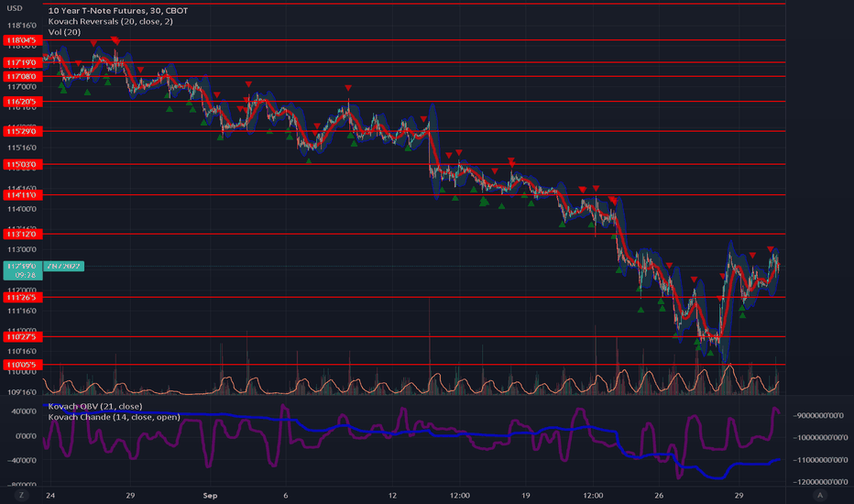The height and width of the screenshot is (504, 854).
Task: Click the 115'29'0 red price level label
Action: tap(22, 131)
